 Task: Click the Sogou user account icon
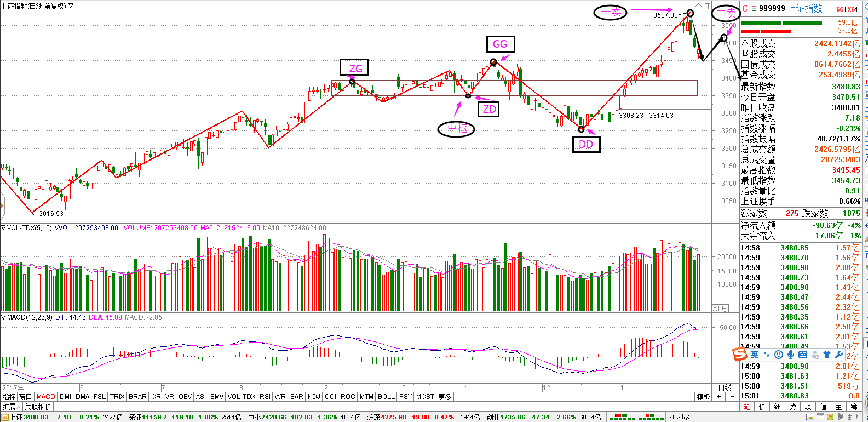815,355
